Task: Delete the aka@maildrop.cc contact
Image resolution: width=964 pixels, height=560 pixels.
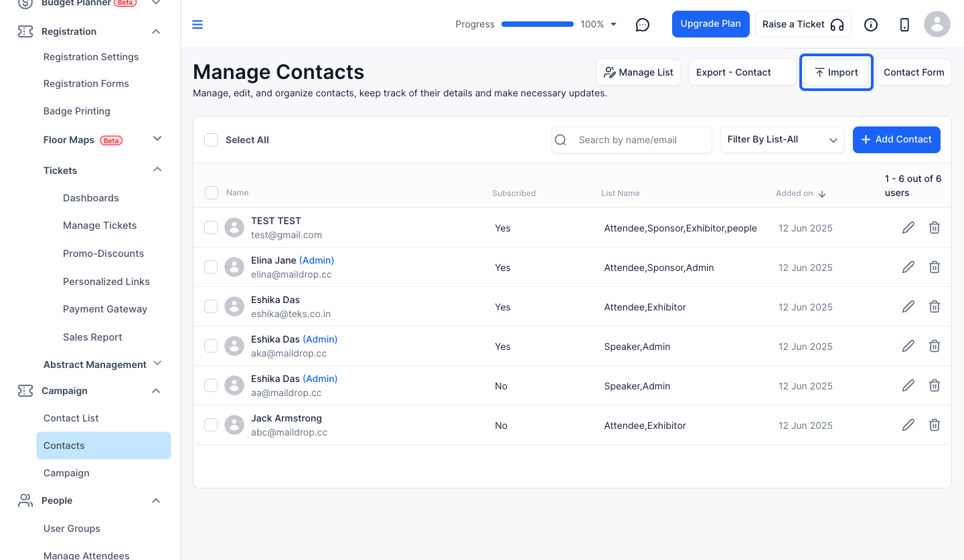Action: pyautogui.click(x=935, y=346)
